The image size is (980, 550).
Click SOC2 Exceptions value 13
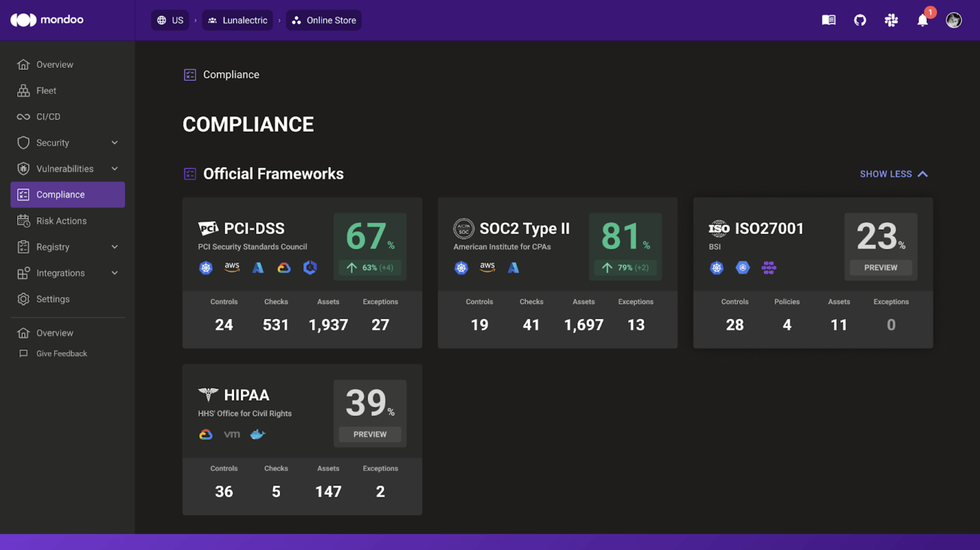[636, 325]
